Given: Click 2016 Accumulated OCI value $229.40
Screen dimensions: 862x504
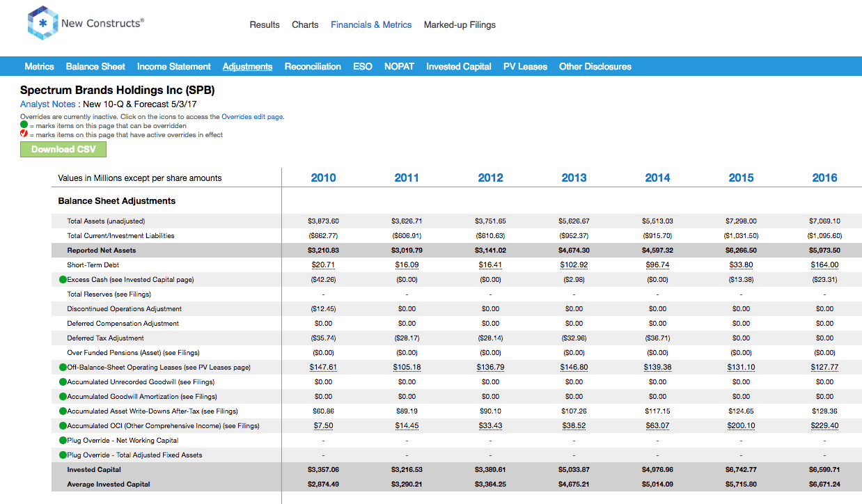Looking at the screenshot, I should click(x=824, y=426).
